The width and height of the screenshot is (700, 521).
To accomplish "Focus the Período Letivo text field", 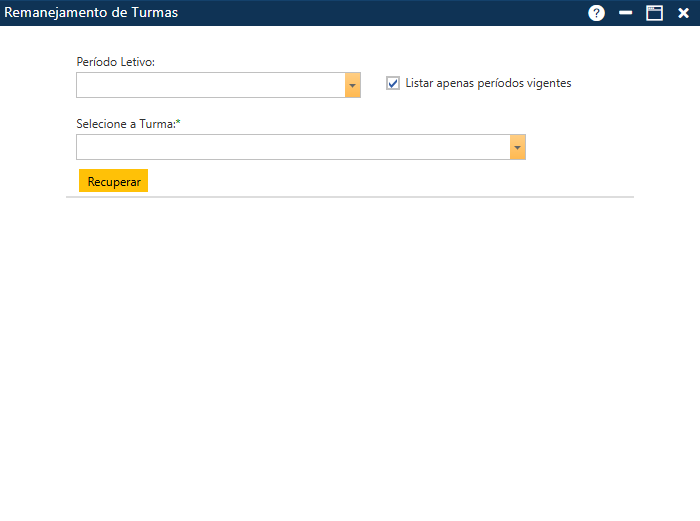I will click(210, 85).
